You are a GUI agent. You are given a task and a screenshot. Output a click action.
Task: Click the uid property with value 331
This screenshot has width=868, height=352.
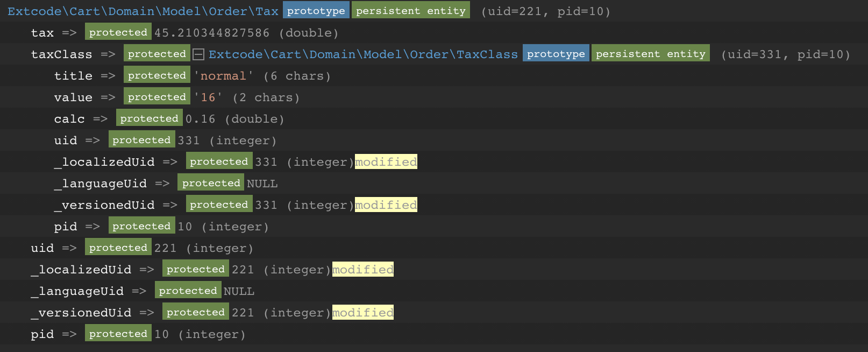(66, 140)
